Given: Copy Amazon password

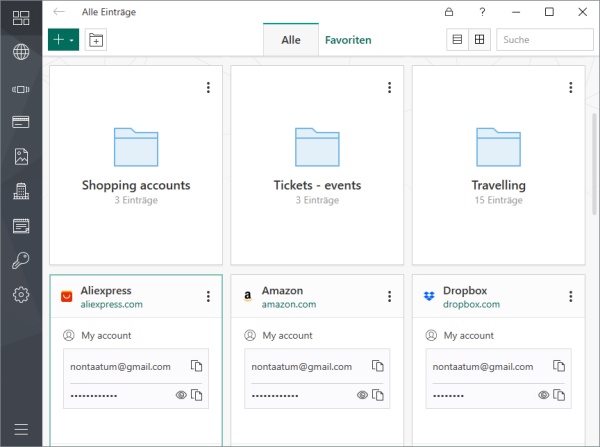Looking at the screenshot, I should click(378, 395).
